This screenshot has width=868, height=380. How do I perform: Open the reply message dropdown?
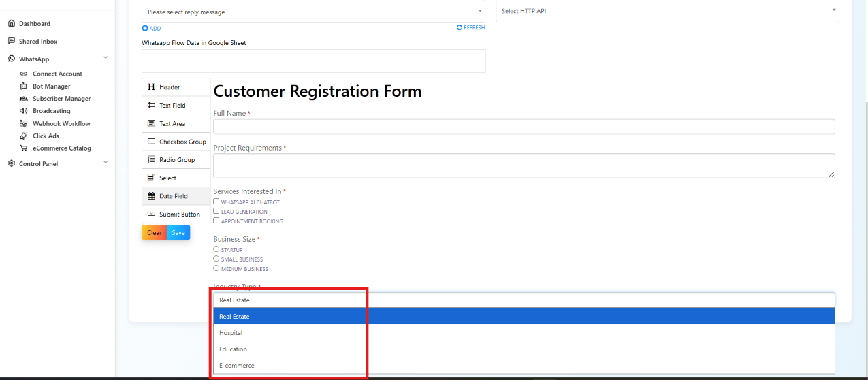click(314, 12)
